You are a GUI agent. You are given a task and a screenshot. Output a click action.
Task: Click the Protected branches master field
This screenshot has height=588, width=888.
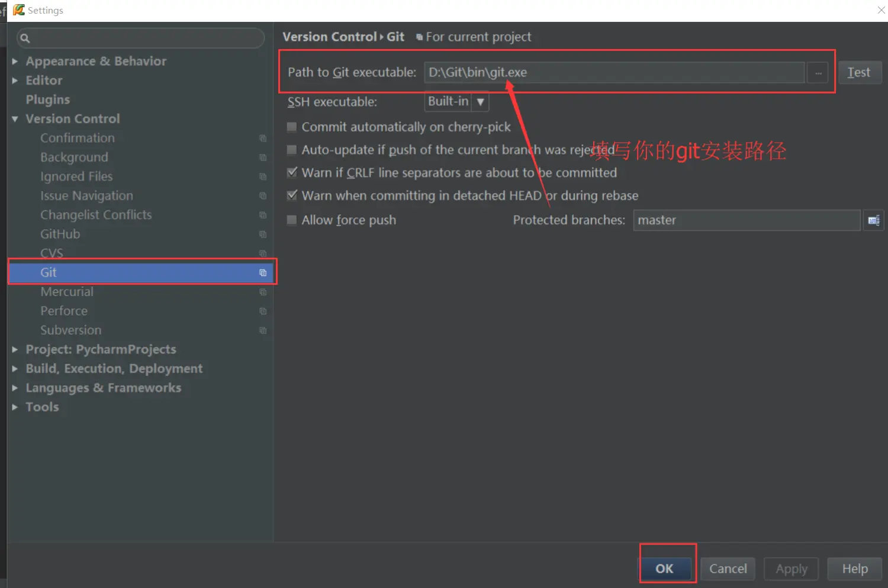click(747, 220)
